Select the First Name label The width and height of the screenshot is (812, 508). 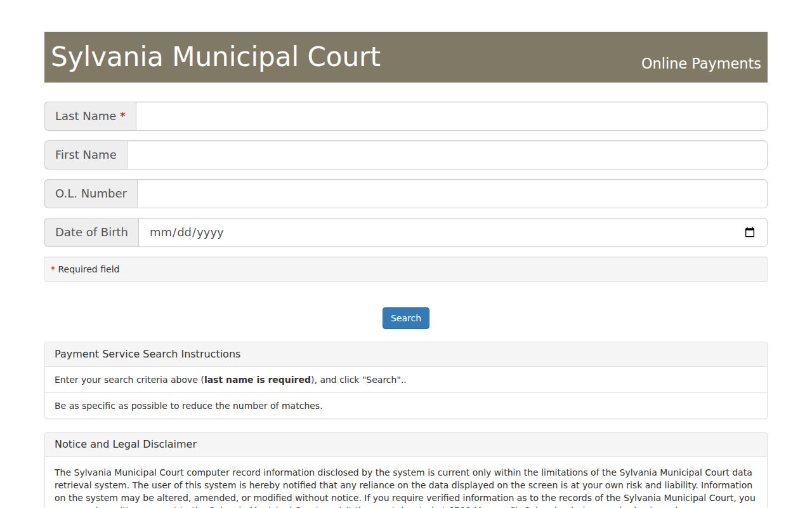point(86,155)
